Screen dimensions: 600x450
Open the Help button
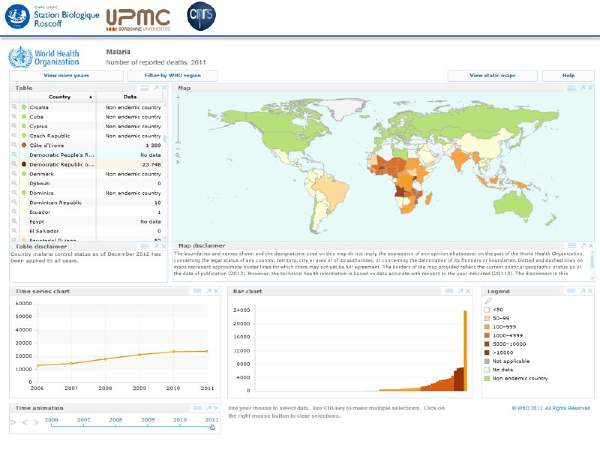[569, 75]
